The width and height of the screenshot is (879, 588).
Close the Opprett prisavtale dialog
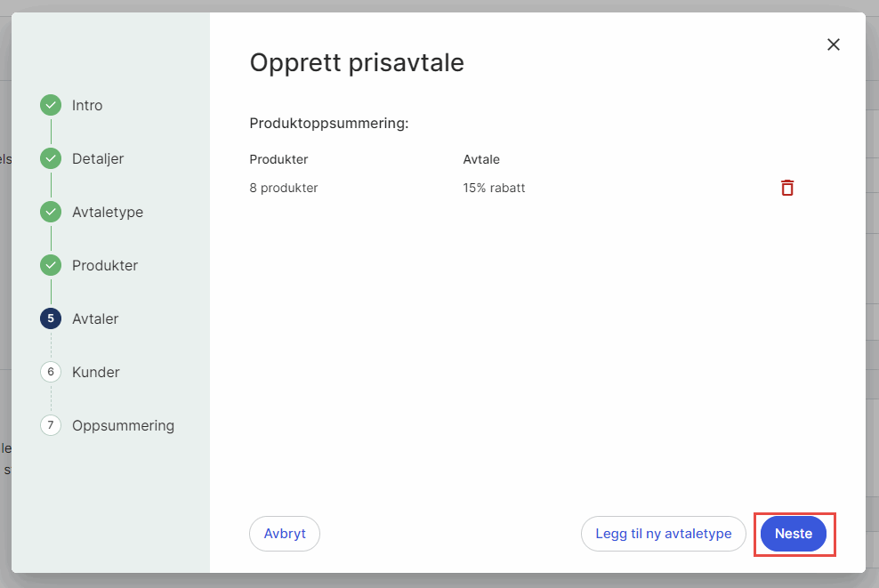pos(834,44)
